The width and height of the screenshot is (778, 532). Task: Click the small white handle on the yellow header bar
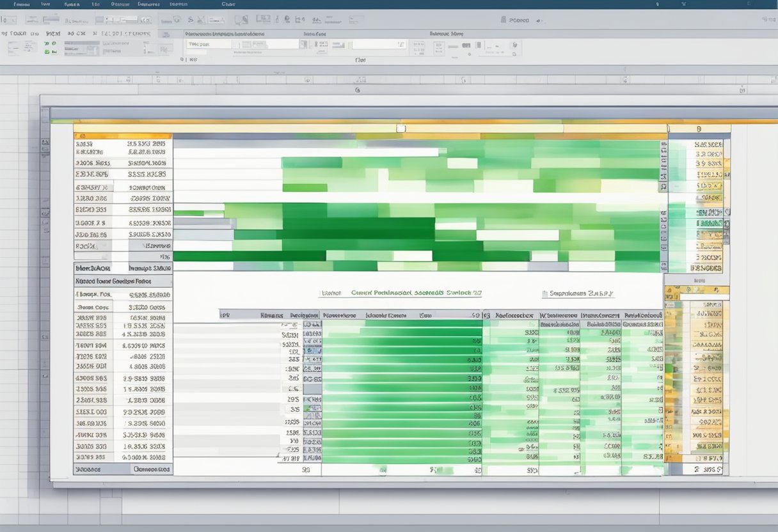[401, 129]
